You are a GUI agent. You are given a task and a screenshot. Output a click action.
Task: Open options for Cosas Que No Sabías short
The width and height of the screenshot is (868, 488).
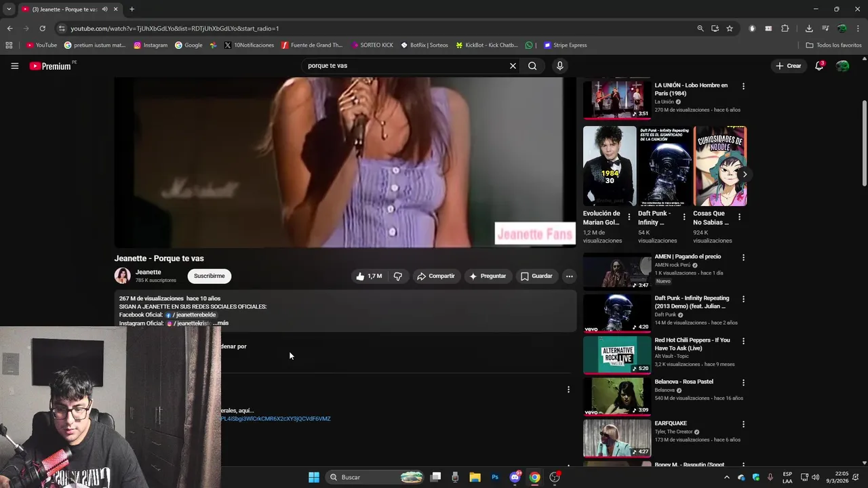[x=739, y=217]
